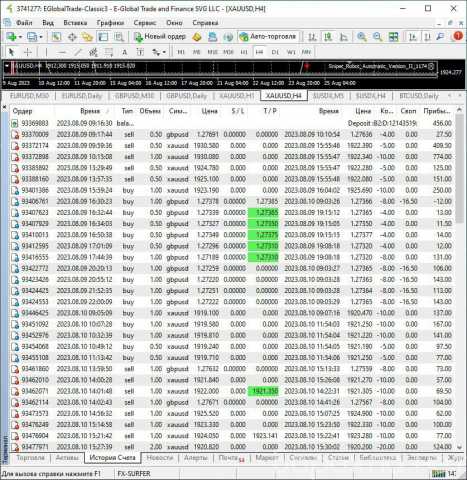Viewport: 467px width, 480px height.
Task: Switch timeframe to H1
Action: (244, 52)
